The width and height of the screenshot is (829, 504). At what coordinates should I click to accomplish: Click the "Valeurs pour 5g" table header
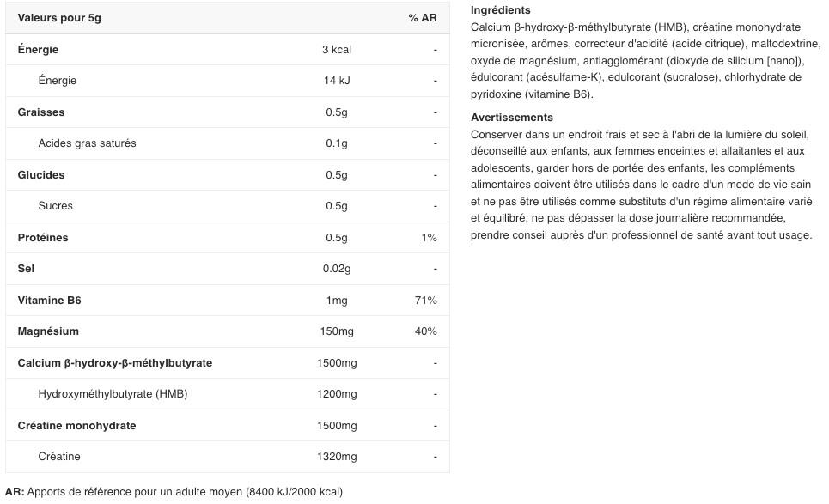pyautogui.click(x=59, y=18)
